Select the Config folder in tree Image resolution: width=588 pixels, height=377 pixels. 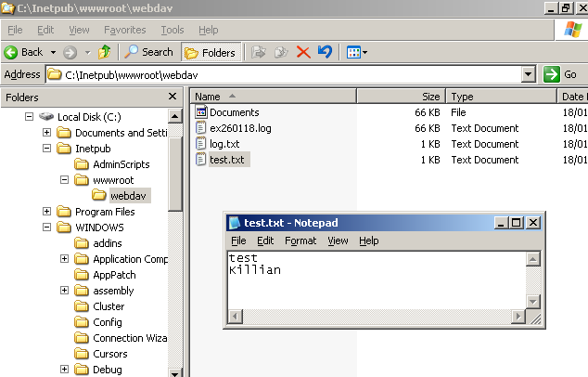click(108, 322)
